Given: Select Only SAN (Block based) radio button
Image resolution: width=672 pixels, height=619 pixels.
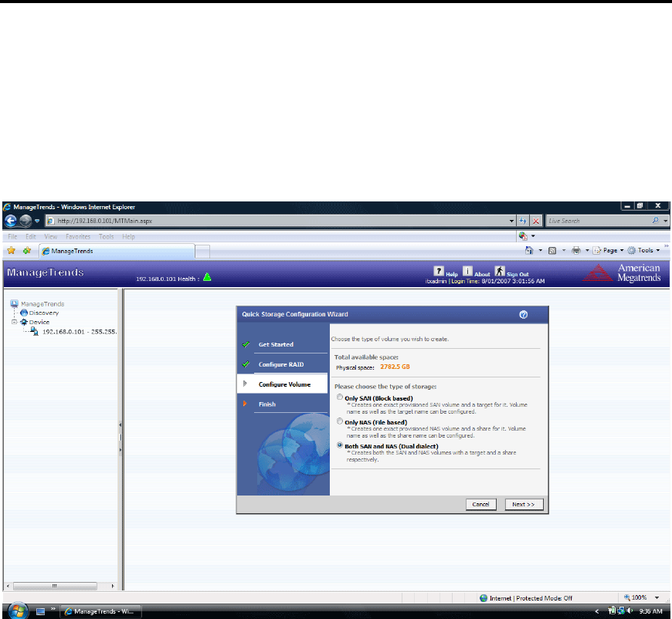Looking at the screenshot, I should 340,397.
